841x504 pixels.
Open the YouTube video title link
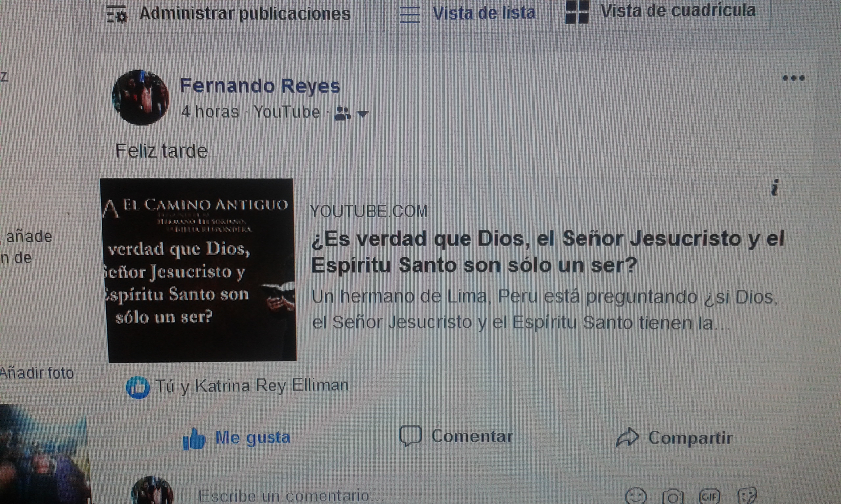(548, 252)
